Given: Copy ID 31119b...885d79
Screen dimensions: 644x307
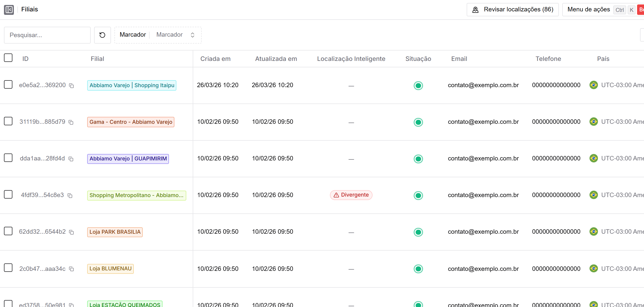Looking at the screenshot, I should click(x=71, y=122).
